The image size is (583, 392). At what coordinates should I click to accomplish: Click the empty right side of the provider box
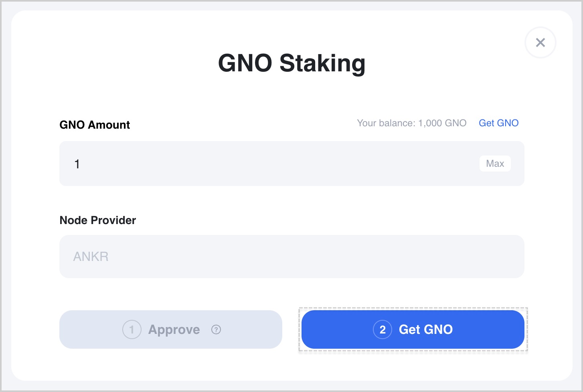441,257
